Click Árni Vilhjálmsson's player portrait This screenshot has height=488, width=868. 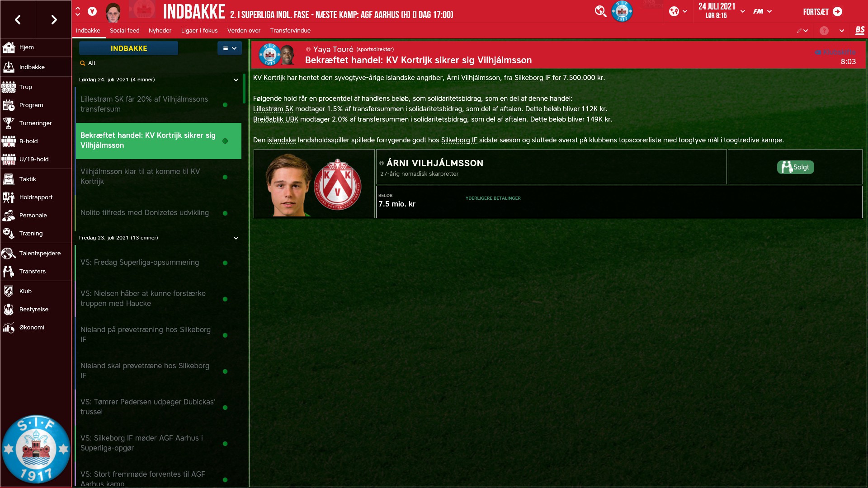(x=289, y=184)
